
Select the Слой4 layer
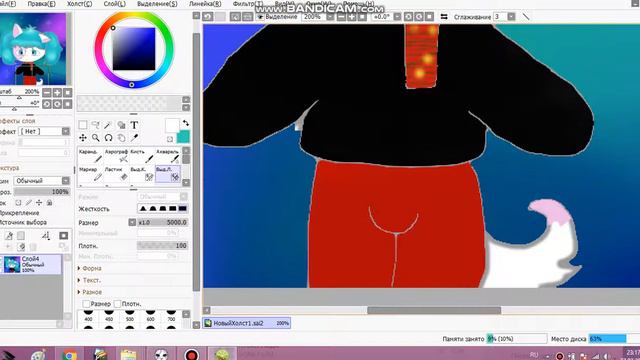(x=32, y=264)
